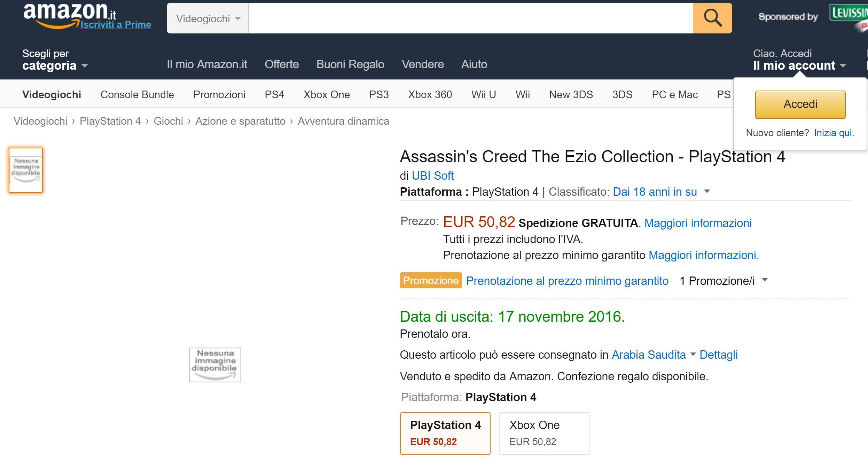The width and height of the screenshot is (868, 467).
Task: Open the Videogiochi search category dropdown
Action: coord(208,18)
